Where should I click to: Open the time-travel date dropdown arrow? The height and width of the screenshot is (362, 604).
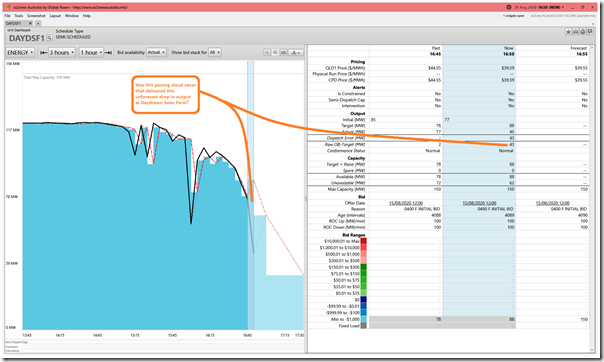[563, 7]
